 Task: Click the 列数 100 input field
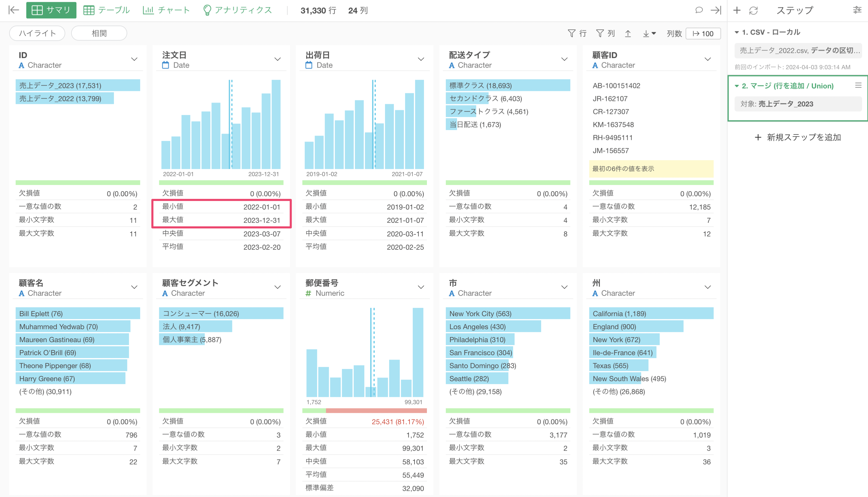click(x=703, y=33)
